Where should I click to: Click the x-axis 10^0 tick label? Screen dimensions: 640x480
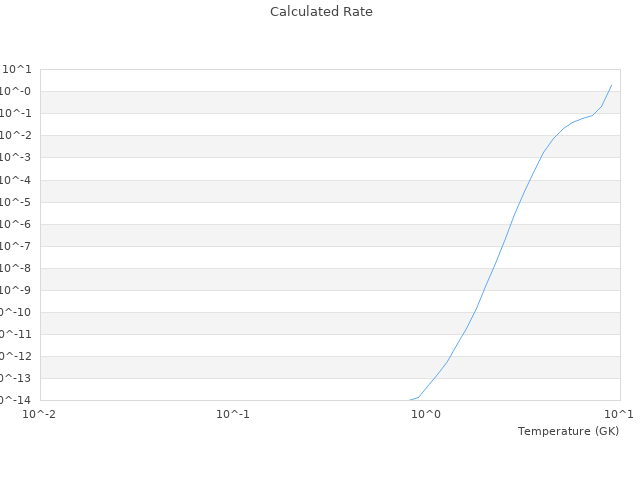[x=426, y=414]
